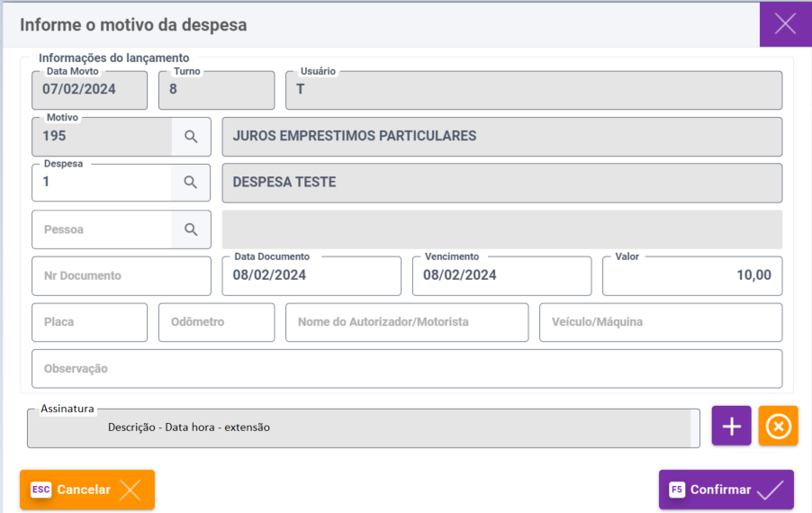This screenshot has width=812, height=513.
Task: Focus the Pessoa input field
Action: pos(101,229)
